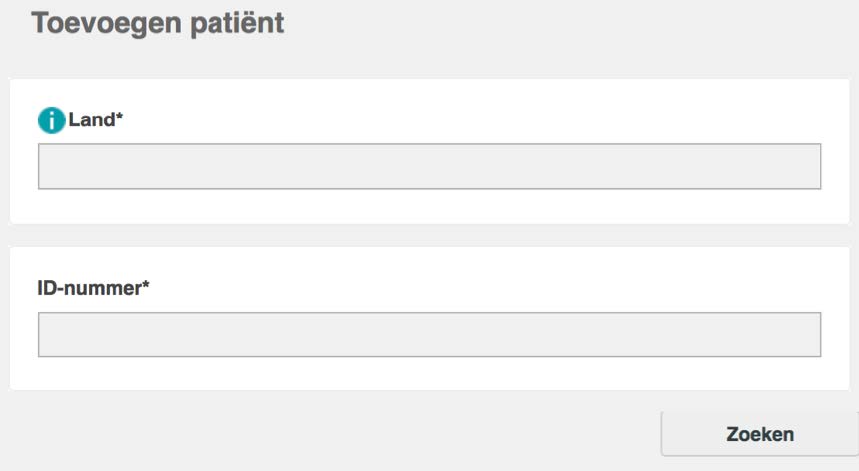Place cursor in the patient ID number box
Image resolution: width=859 pixels, height=471 pixels.
coord(430,335)
